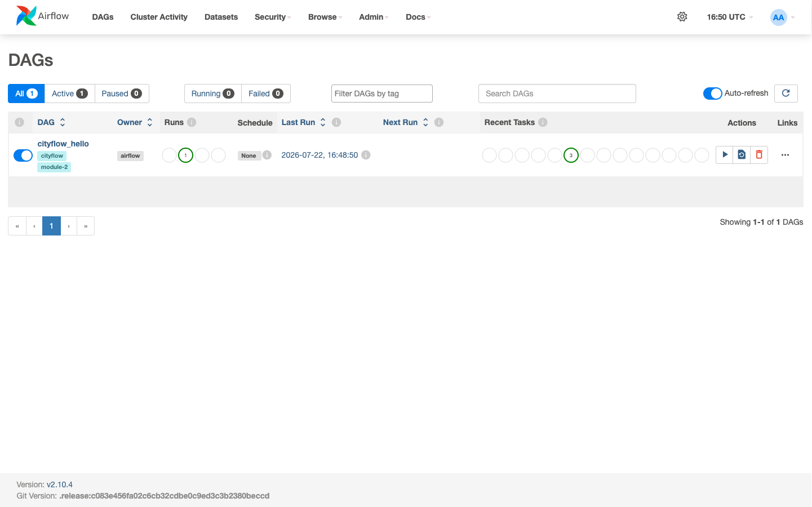Select the All filter tab
Image resolution: width=812 pixels, height=507 pixels.
pyautogui.click(x=26, y=94)
